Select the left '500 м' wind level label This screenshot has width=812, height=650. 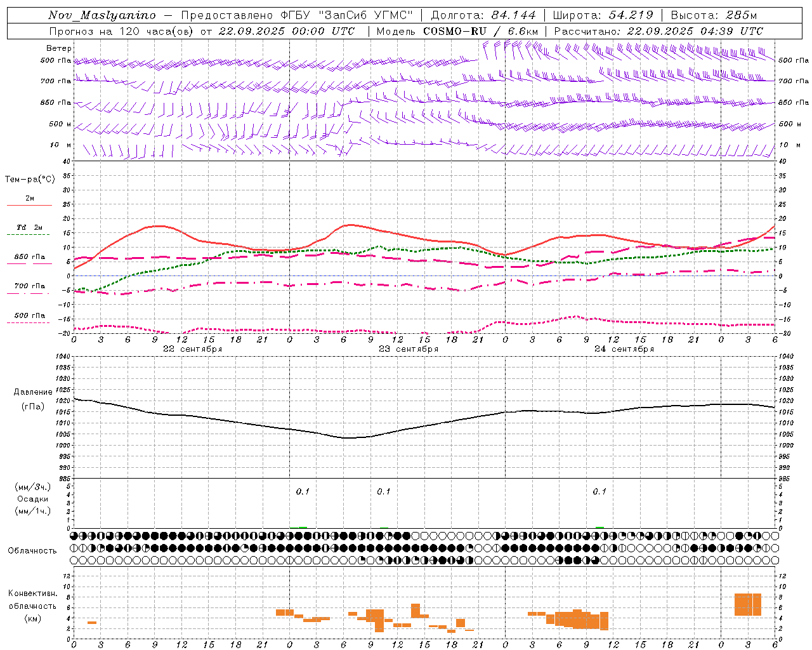tap(60, 124)
